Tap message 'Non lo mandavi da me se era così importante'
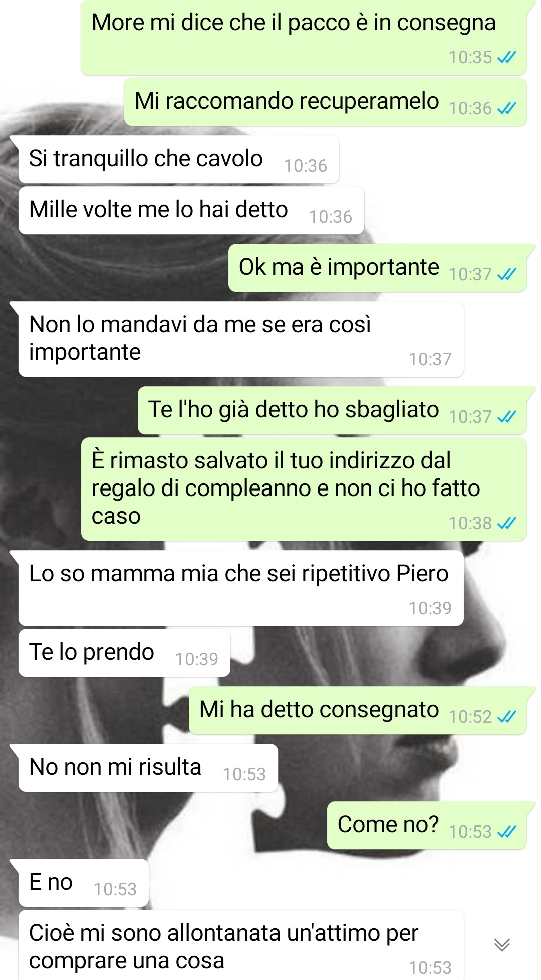Viewport: 541px width, 980px height. coord(241,339)
